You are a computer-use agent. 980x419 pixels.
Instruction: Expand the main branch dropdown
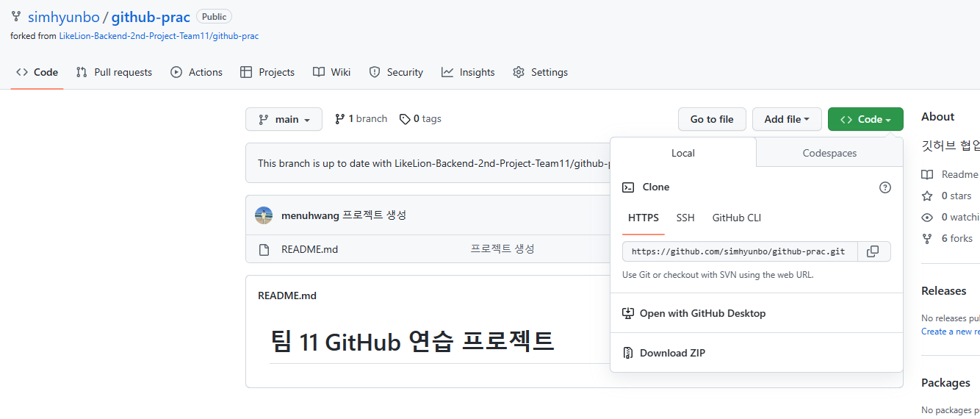point(284,119)
